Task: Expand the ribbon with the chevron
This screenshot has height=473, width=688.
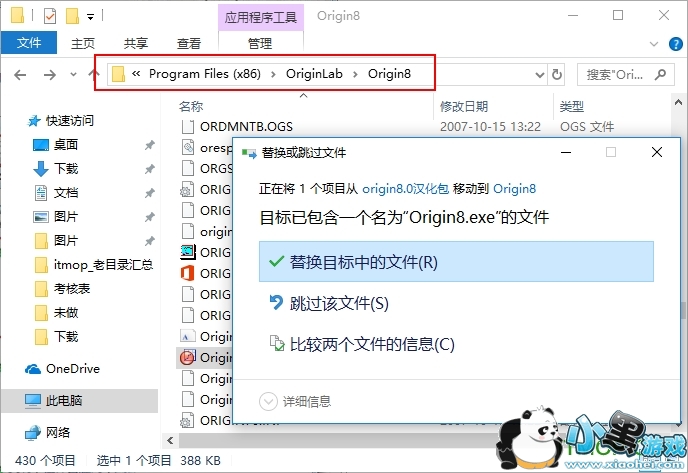Action: point(654,44)
